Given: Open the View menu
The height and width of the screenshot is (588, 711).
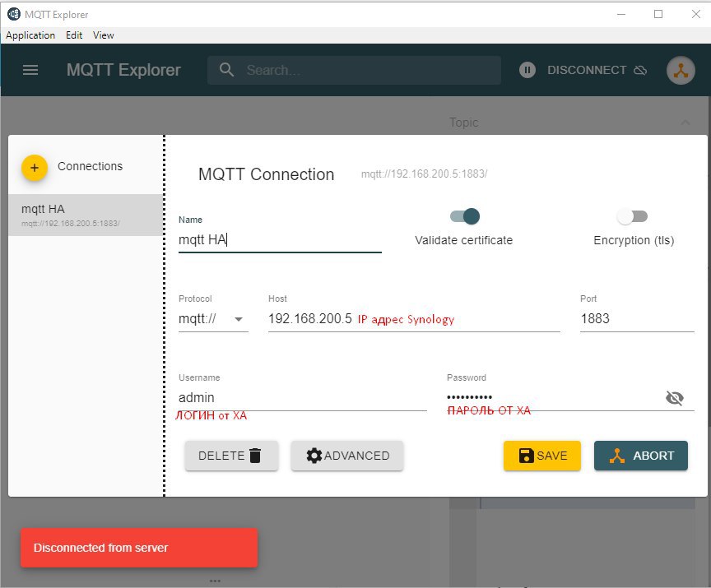Looking at the screenshot, I should pyautogui.click(x=104, y=35).
